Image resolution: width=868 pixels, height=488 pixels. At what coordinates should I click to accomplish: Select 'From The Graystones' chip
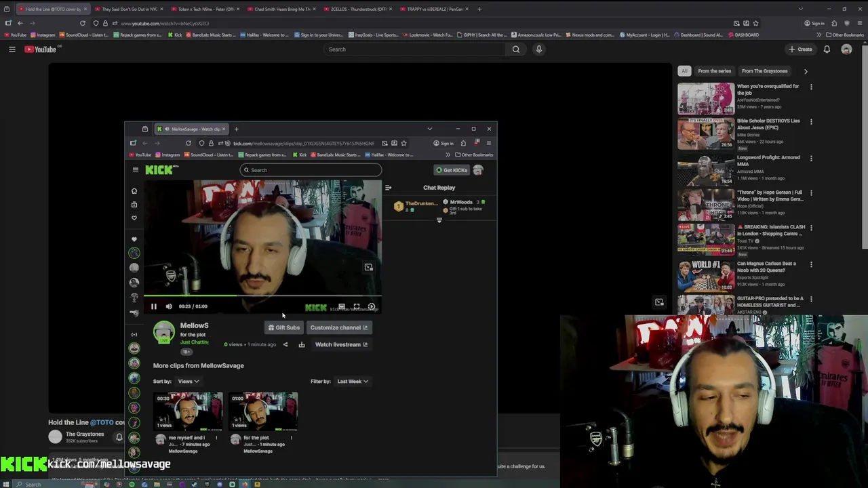tap(764, 71)
